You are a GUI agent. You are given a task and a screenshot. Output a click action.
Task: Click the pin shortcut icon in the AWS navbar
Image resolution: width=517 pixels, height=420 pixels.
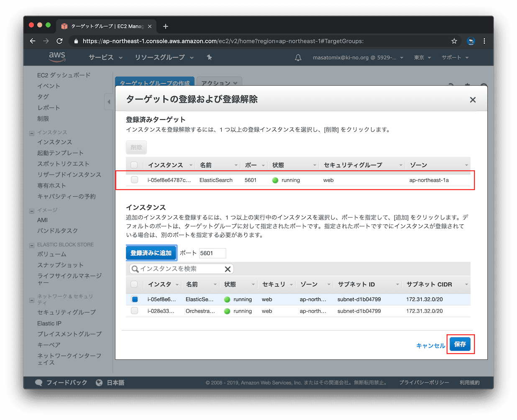(x=209, y=57)
